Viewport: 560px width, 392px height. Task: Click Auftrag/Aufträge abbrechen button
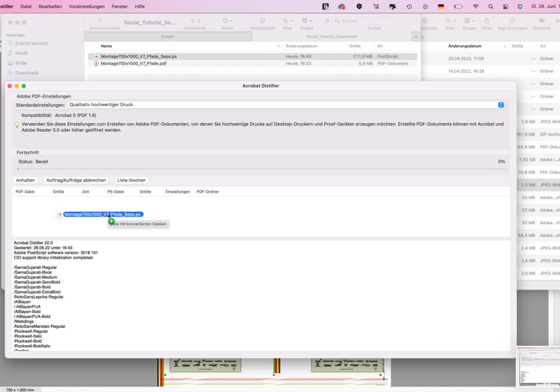click(x=76, y=180)
